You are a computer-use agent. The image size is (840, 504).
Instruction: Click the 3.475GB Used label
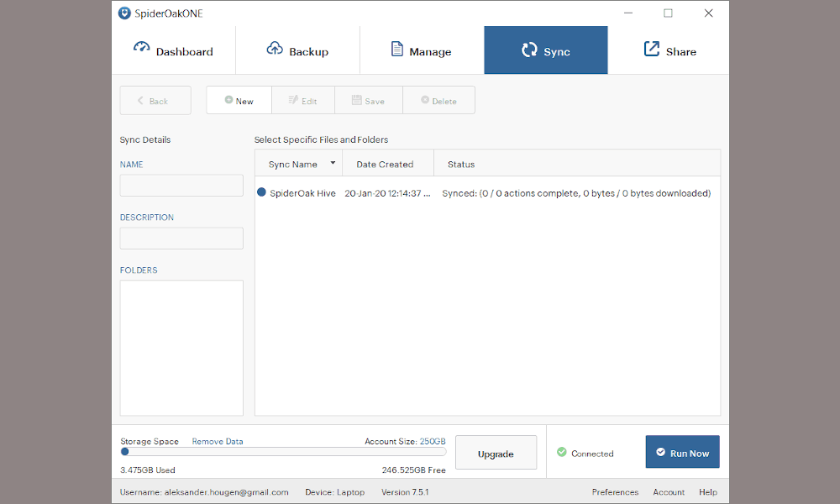[x=148, y=470]
